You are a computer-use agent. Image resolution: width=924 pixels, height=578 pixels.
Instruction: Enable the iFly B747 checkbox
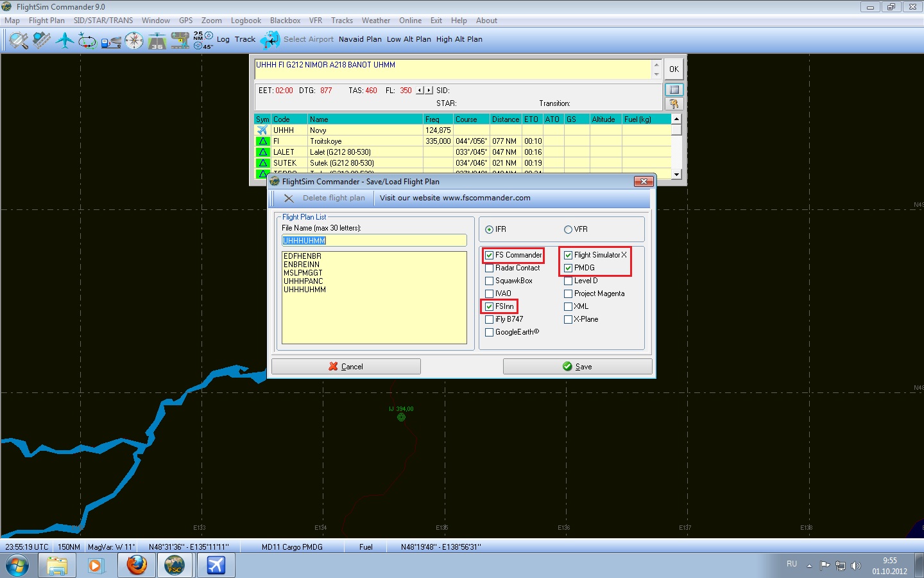pyautogui.click(x=490, y=319)
